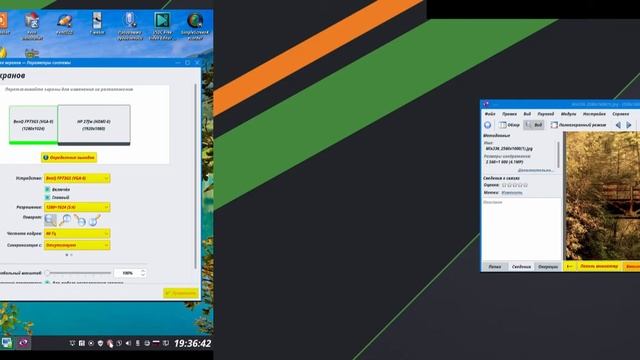The height and width of the screenshot is (360, 640).
Task: Switch to Сведения sidebar tab
Action: 521,267
